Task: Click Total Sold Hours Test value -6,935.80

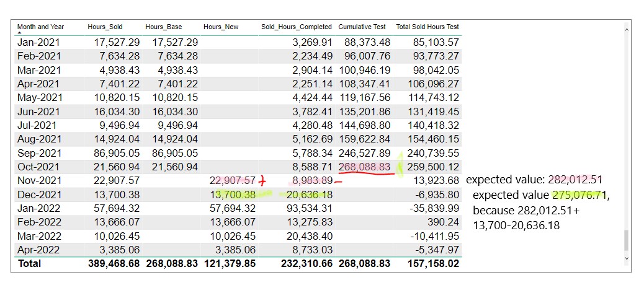Action: point(437,195)
